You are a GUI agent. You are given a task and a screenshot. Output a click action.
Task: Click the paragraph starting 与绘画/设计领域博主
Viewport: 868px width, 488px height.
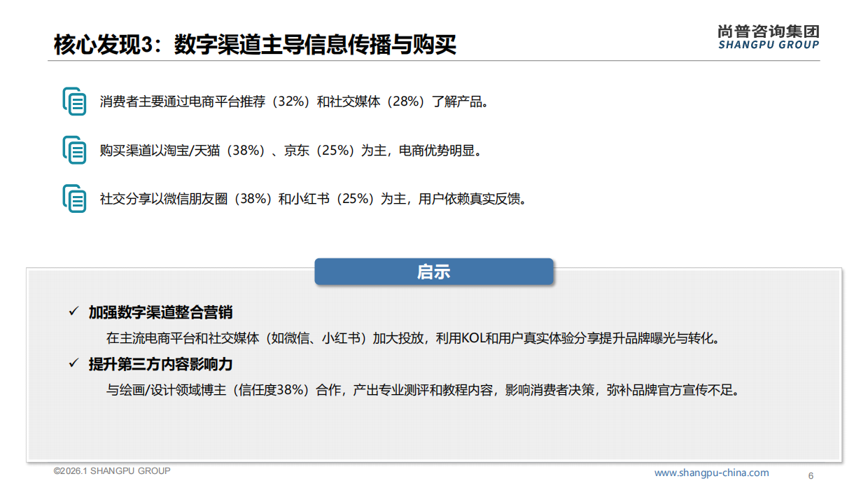click(x=423, y=390)
